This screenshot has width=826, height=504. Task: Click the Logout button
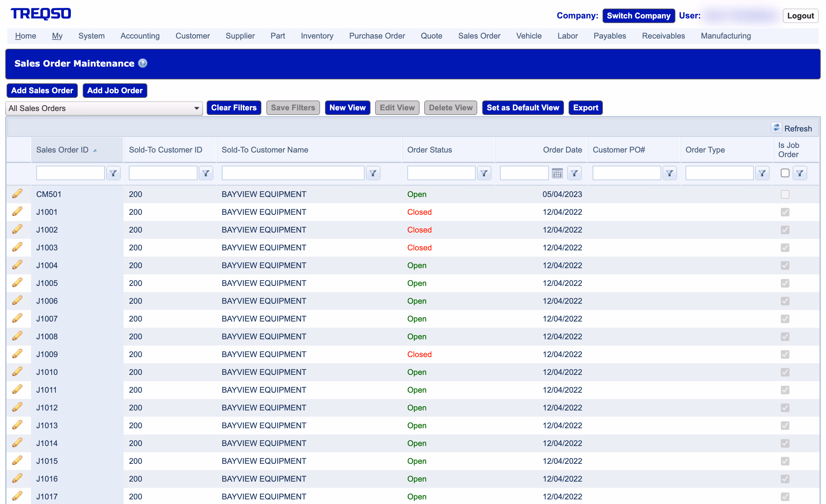click(x=800, y=16)
